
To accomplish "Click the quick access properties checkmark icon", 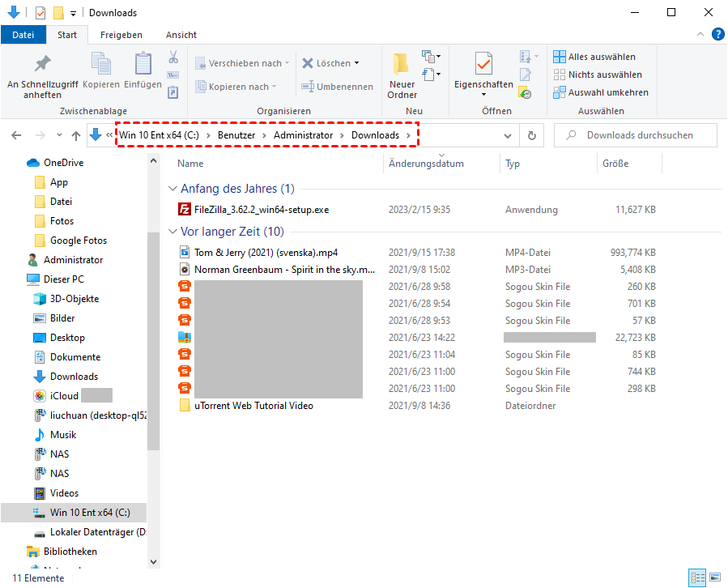I will [x=40, y=12].
